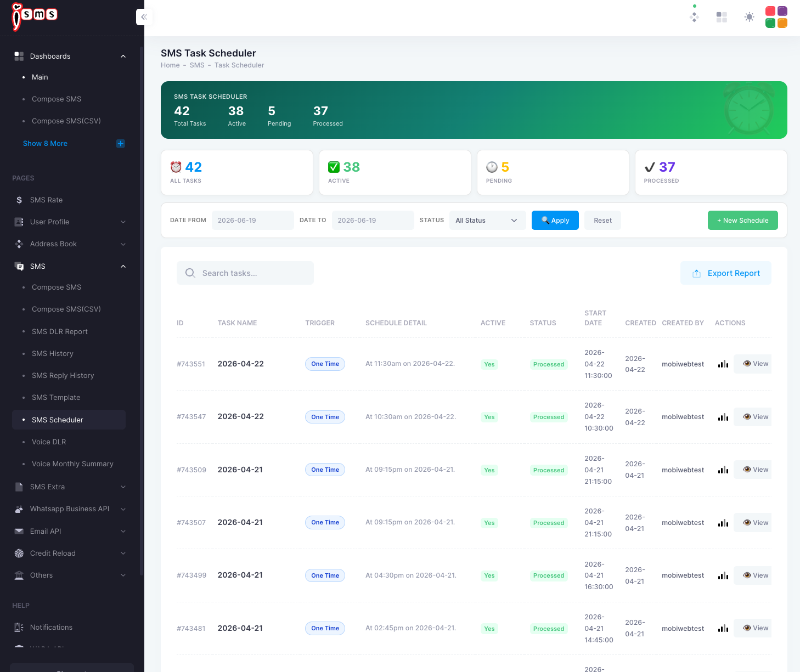This screenshot has width=800, height=672.
Task: Click the Notifications sidebar icon
Action: click(x=19, y=628)
